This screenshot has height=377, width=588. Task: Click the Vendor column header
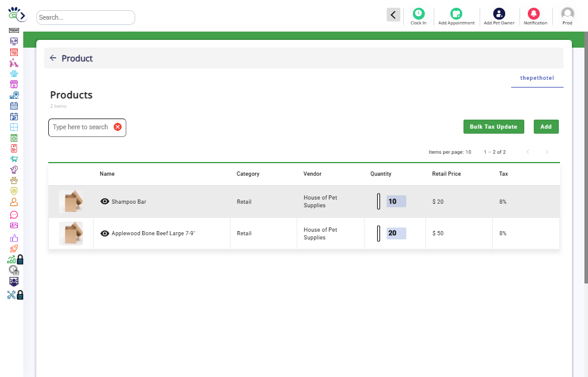tap(312, 174)
